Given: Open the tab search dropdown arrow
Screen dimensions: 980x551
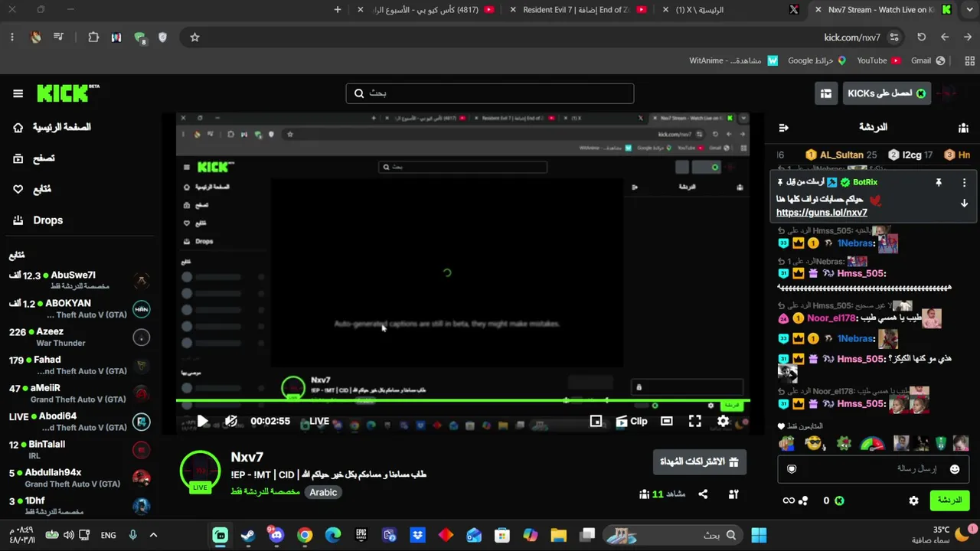Looking at the screenshot, I should click(x=969, y=10).
